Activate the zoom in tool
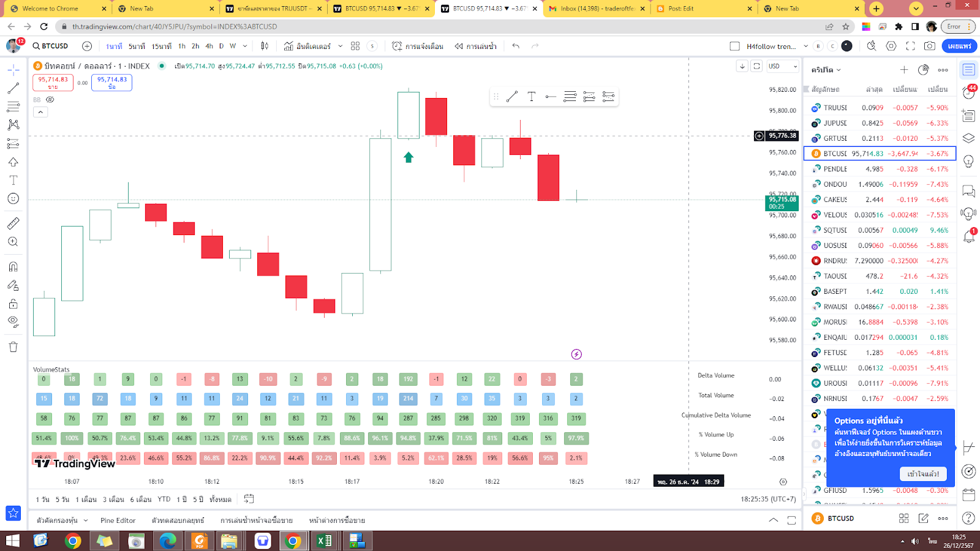 tap(13, 242)
